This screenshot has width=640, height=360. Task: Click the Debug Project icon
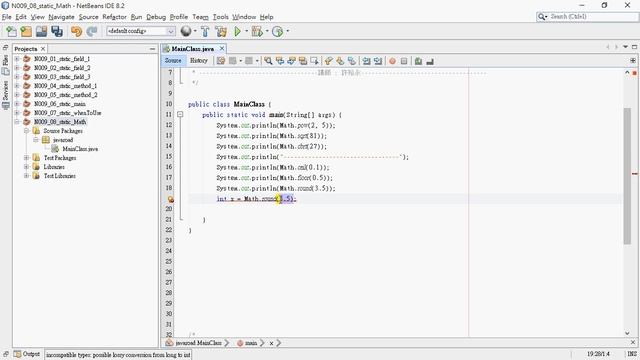(x=257, y=31)
